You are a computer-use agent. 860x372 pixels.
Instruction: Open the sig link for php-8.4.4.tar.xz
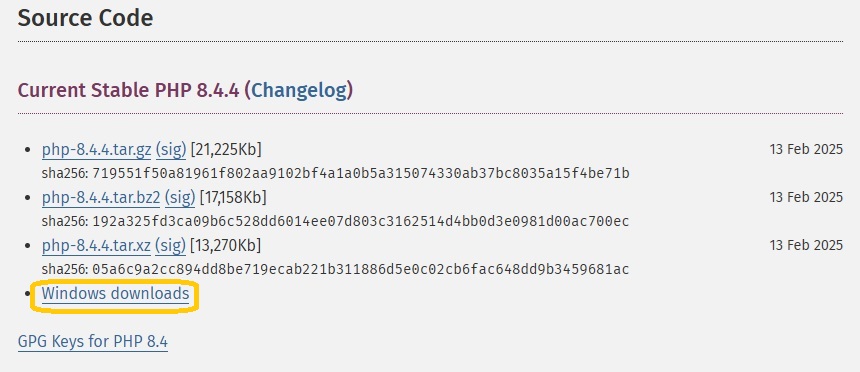click(x=170, y=245)
